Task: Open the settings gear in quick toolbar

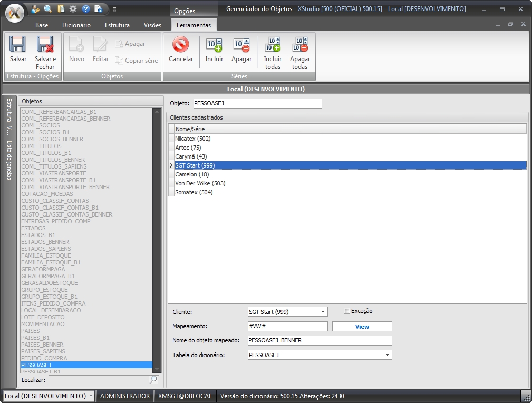Action: pos(73,9)
